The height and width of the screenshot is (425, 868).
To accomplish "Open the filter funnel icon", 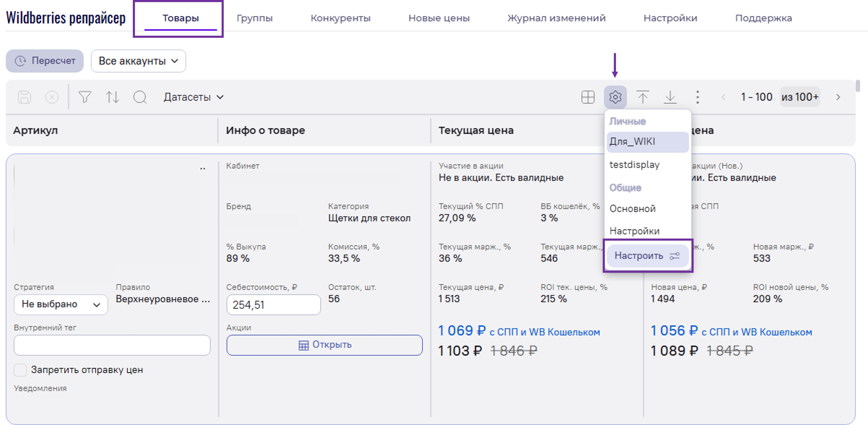I will pyautogui.click(x=85, y=97).
